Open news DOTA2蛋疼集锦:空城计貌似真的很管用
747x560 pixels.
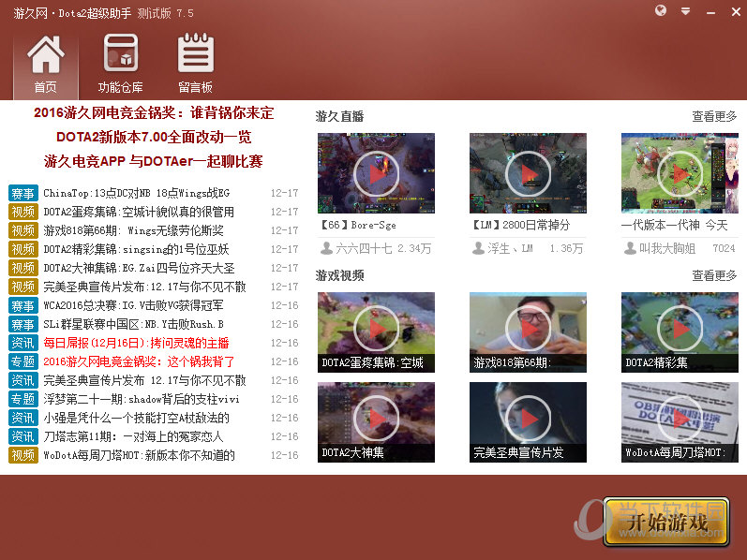coord(139,212)
